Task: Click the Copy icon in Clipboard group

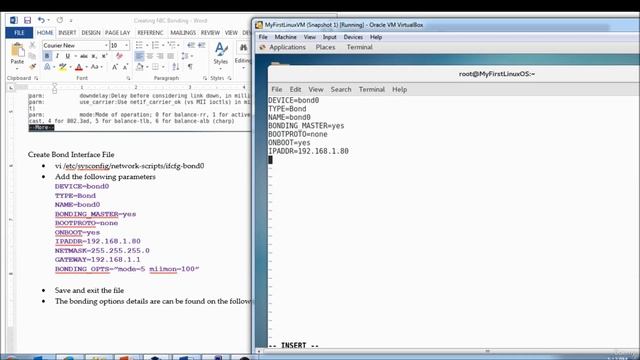Action: tap(33, 56)
